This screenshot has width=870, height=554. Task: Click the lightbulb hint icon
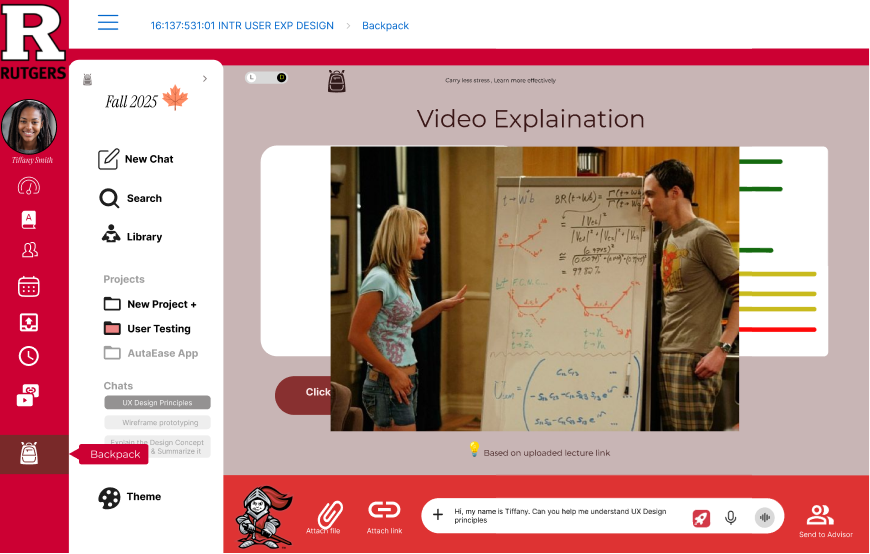(474, 449)
